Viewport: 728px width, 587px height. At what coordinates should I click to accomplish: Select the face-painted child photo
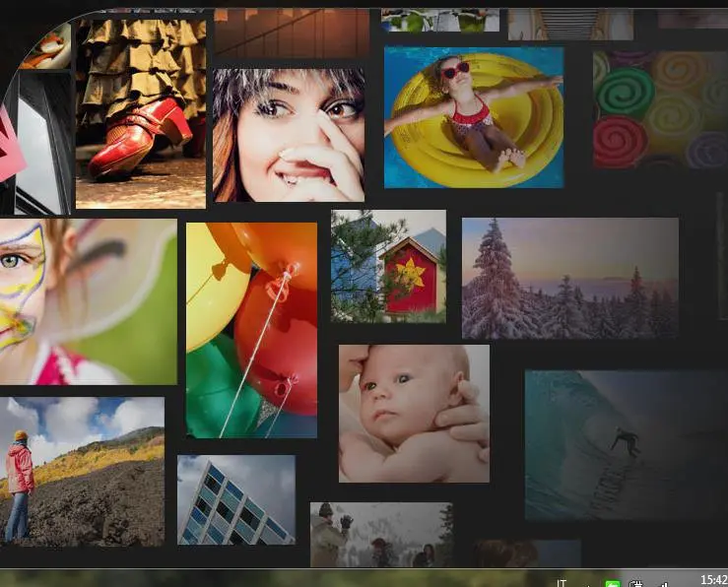(89, 301)
